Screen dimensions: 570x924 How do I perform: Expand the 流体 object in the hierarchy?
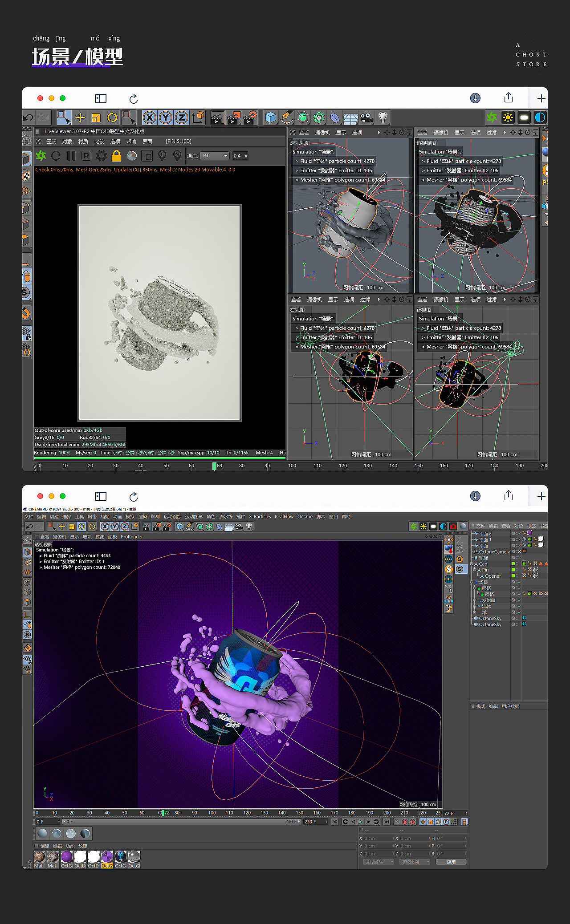(x=475, y=606)
